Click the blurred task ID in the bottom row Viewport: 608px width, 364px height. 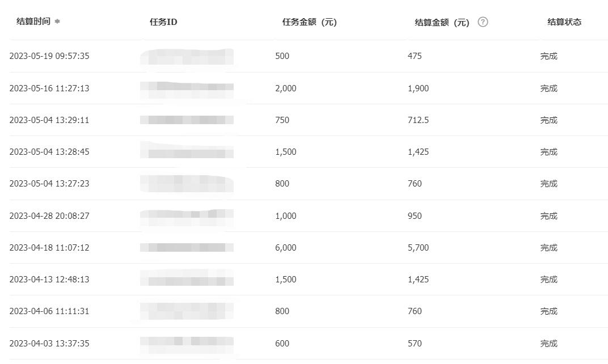click(x=187, y=343)
